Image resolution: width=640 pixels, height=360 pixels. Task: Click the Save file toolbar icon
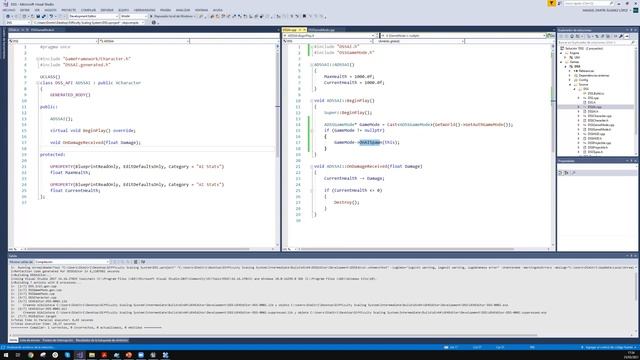(x=38, y=16)
